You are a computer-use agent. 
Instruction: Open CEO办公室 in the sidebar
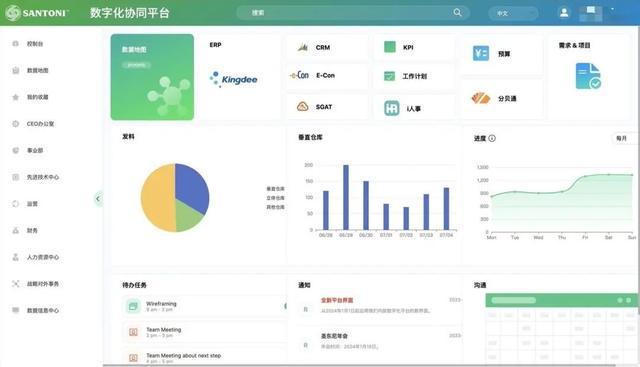tap(40, 124)
